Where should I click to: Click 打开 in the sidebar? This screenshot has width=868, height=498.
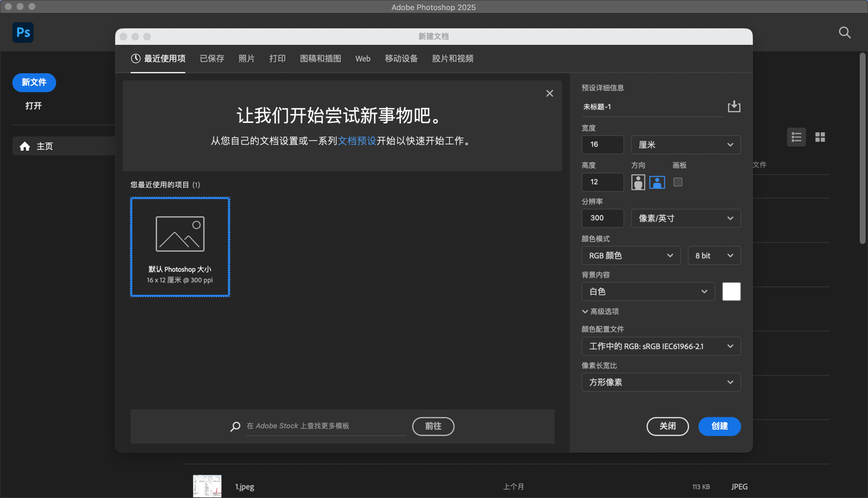34,106
